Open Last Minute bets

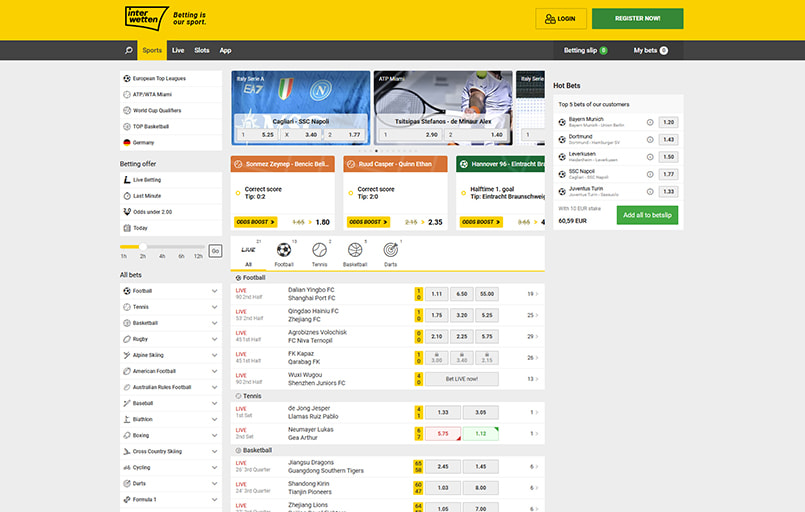[x=171, y=196]
